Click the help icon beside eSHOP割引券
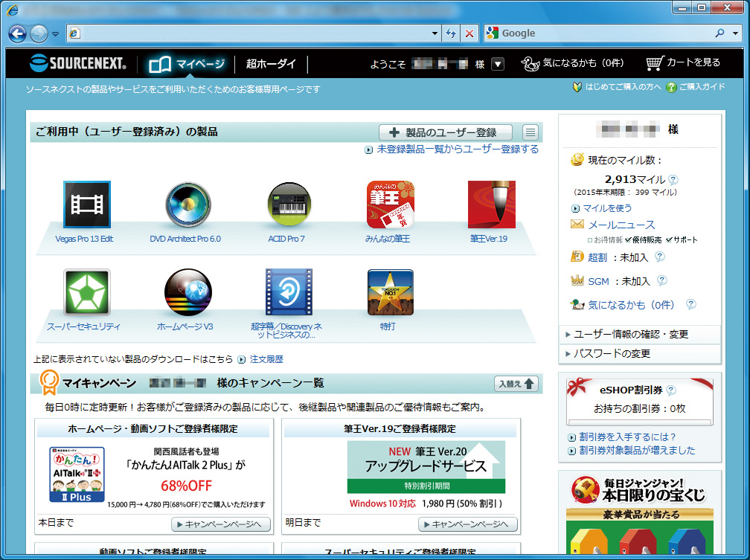 671,390
